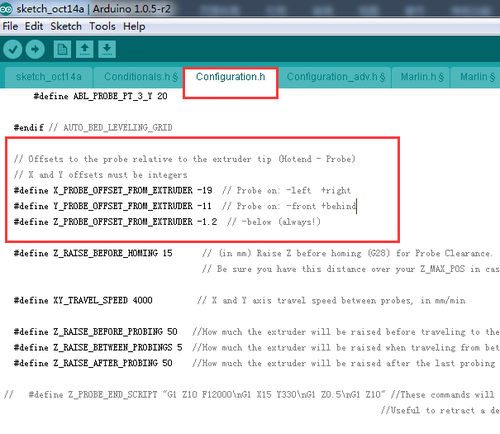Click the Upload arrow icon

35,49
